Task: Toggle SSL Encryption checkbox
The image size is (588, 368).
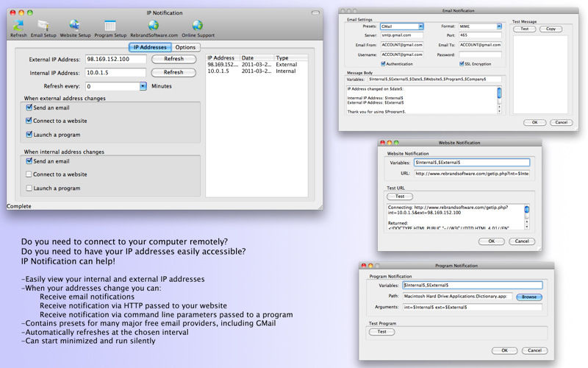Action: pos(462,64)
